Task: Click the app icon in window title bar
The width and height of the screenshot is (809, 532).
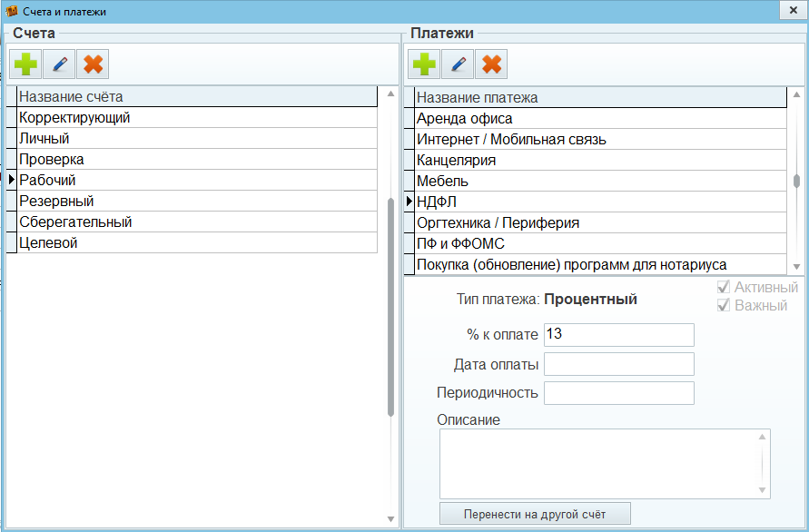Action: click(11, 11)
